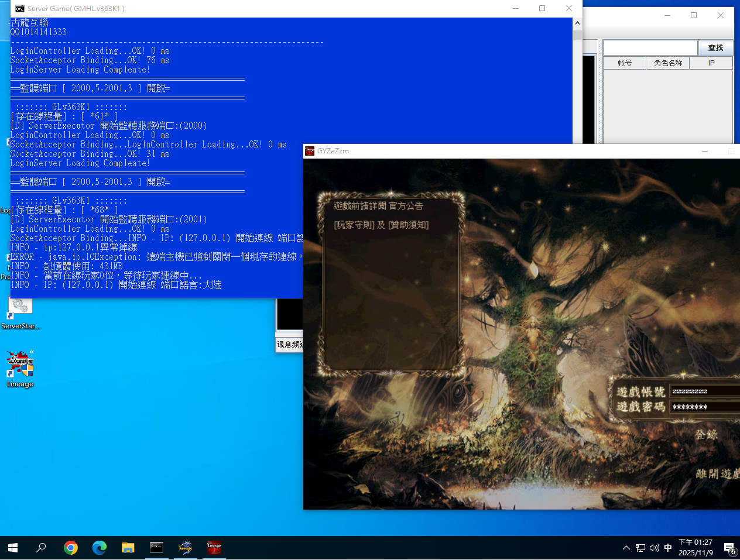The height and width of the screenshot is (560, 740).
Task: Select the ERROR java.io.IOException log line
Action: pos(156,257)
